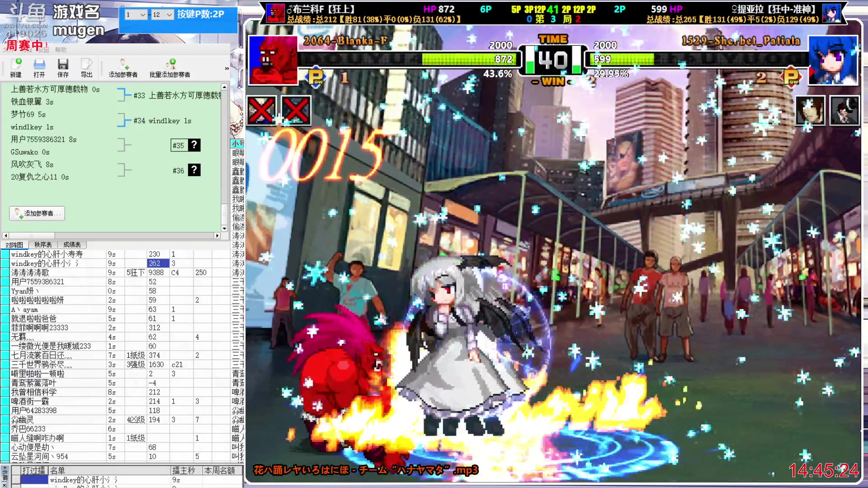The image size is (868, 488).
Task: Click the player 1 Power gauge icon
Action: click(316, 77)
